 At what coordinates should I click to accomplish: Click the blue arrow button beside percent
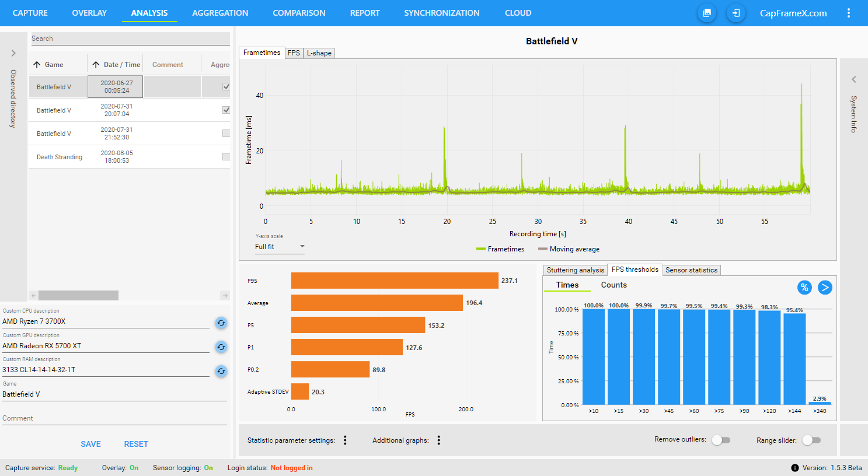pyautogui.click(x=825, y=287)
